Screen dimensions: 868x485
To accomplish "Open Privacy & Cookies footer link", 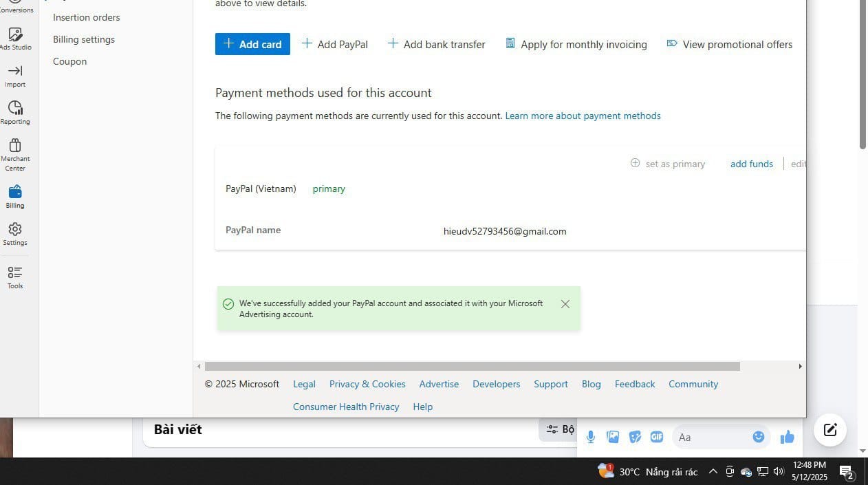I will (x=367, y=384).
